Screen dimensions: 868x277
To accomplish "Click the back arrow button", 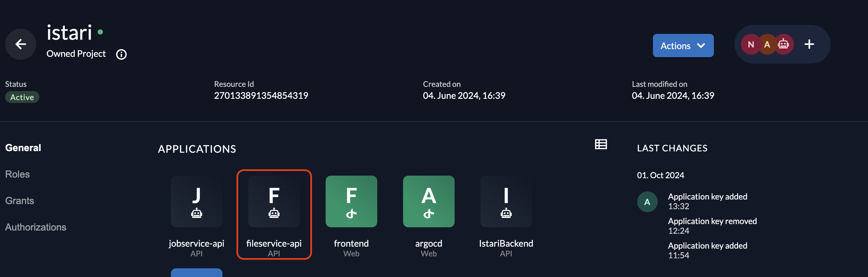I will pyautogui.click(x=21, y=44).
